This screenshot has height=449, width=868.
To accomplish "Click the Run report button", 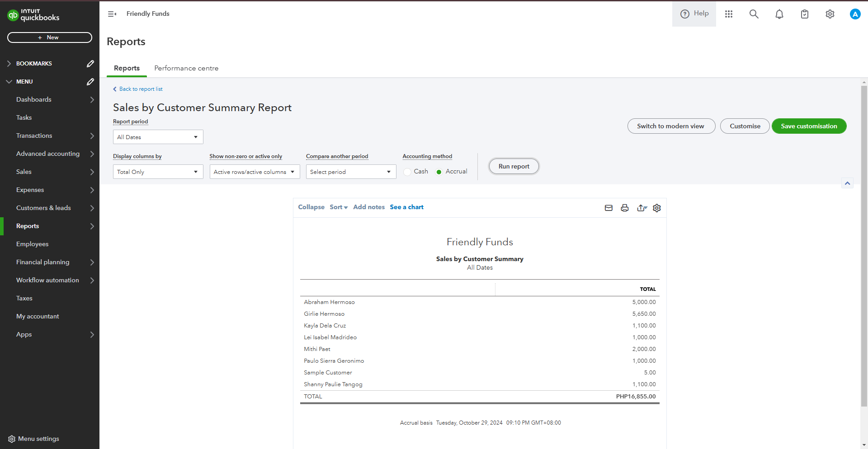I will pyautogui.click(x=514, y=166).
